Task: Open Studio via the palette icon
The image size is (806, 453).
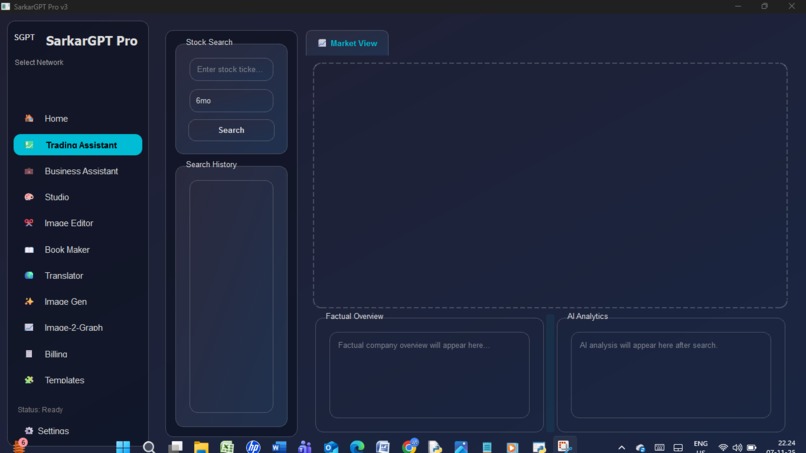Action: 29,197
